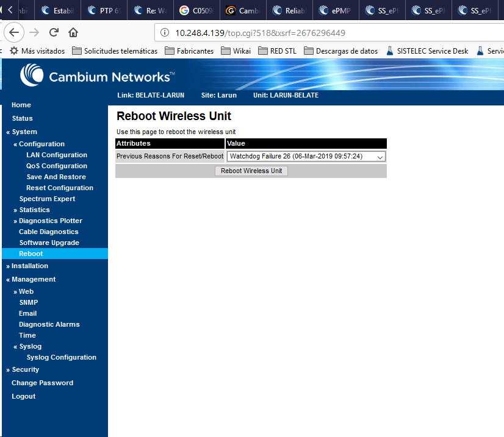Go to the Software Upgrade page

click(x=49, y=243)
